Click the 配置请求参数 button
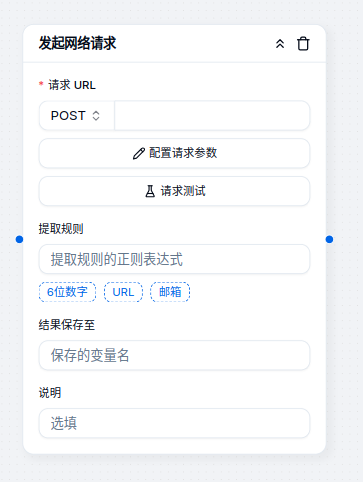This screenshot has height=482, width=363. 174,153
